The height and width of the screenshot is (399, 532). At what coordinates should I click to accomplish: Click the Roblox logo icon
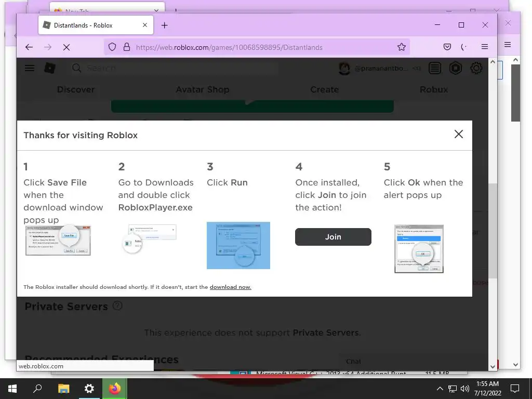click(50, 68)
